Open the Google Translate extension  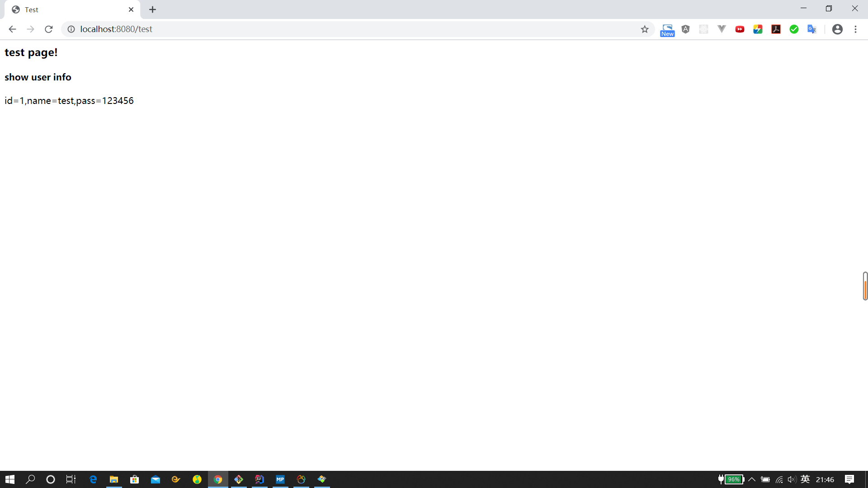coord(812,29)
